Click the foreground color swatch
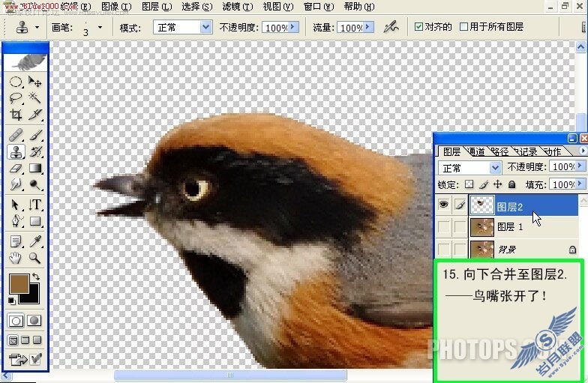588x383 pixels. click(x=19, y=283)
